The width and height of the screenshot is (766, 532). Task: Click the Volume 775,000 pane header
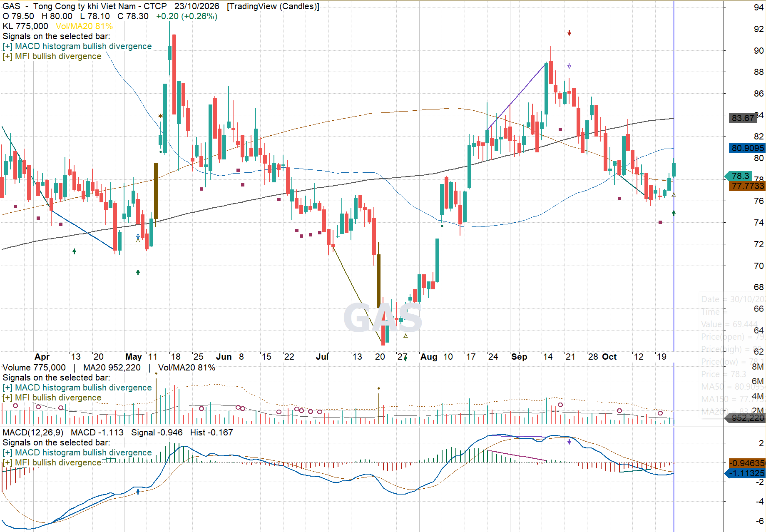[x=34, y=368]
